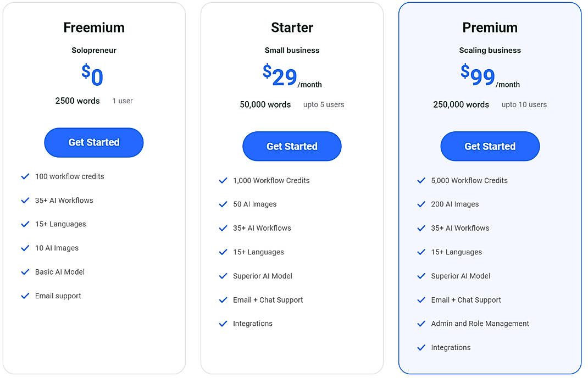Select the Freemium plan heading
This screenshot has width=588, height=378.
pos(93,27)
